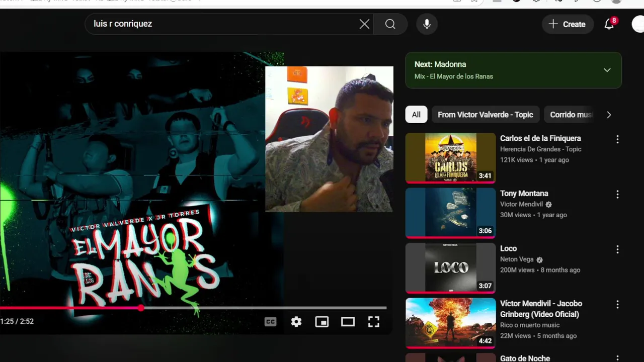Open Neton Vega channel link
The height and width of the screenshot is (362, 644).
click(x=517, y=259)
